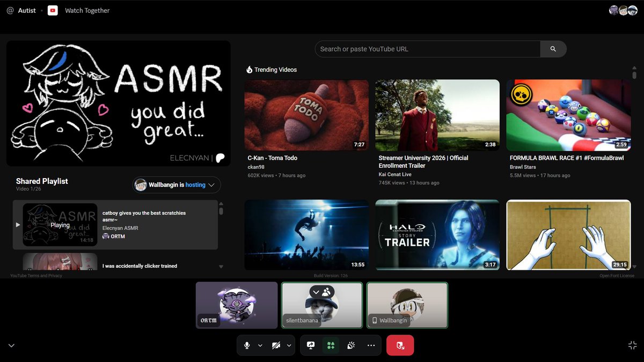Viewport: 644px width, 362px height.
Task: Turn on the camera with the crossed-out camera button
Action: click(276, 345)
